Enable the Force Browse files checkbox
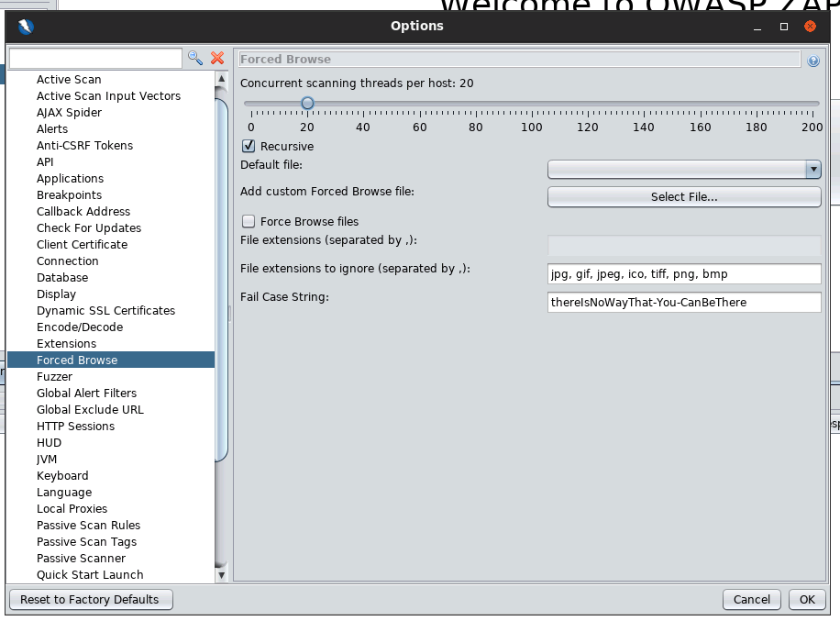Image resolution: width=840 pixels, height=621 pixels. tap(249, 221)
